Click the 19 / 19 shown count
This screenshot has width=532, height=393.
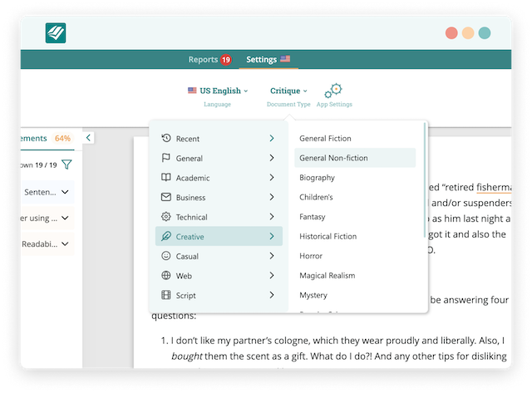pyautogui.click(x=46, y=165)
